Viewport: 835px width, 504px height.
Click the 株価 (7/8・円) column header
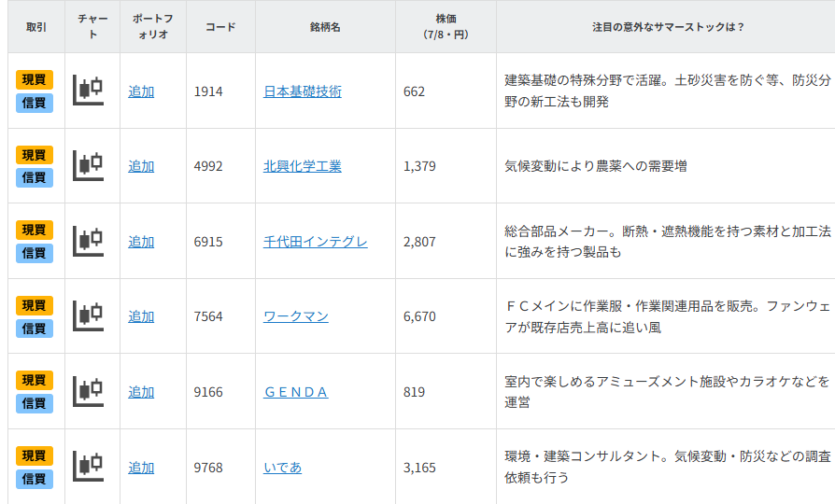446,27
